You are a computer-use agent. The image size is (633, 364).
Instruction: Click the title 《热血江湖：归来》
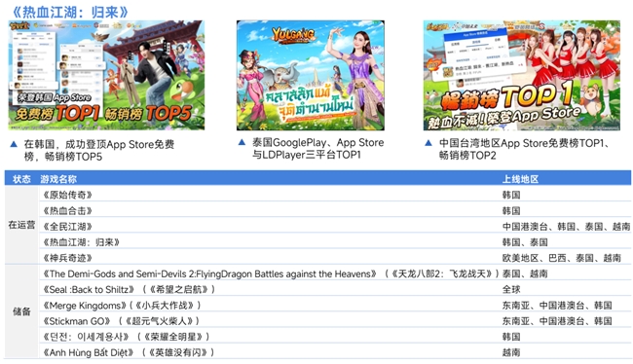tap(69, 12)
